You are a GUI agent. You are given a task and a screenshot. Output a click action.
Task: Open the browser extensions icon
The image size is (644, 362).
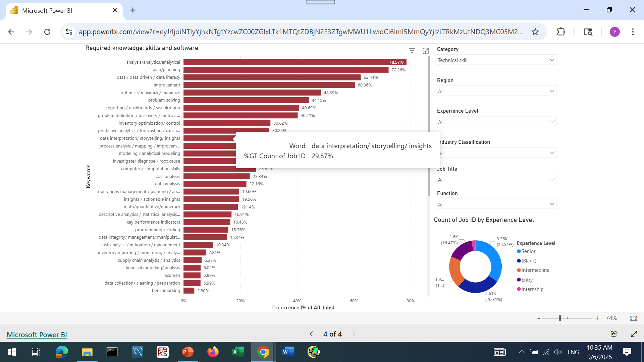(x=561, y=32)
